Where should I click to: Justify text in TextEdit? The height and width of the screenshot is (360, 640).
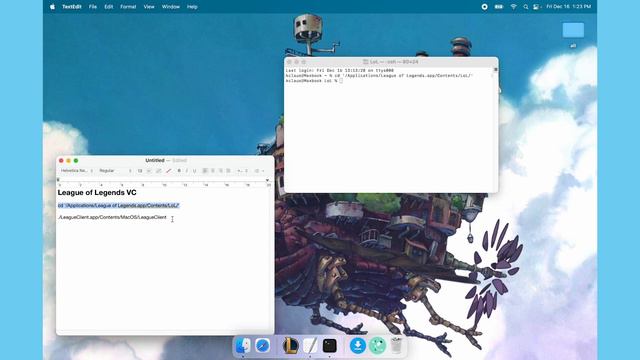[x=228, y=171]
